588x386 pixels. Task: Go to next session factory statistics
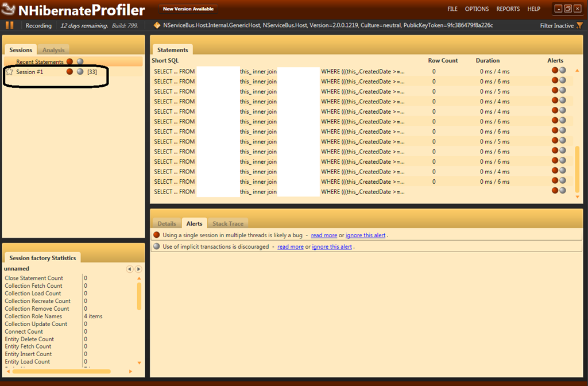pos(138,269)
